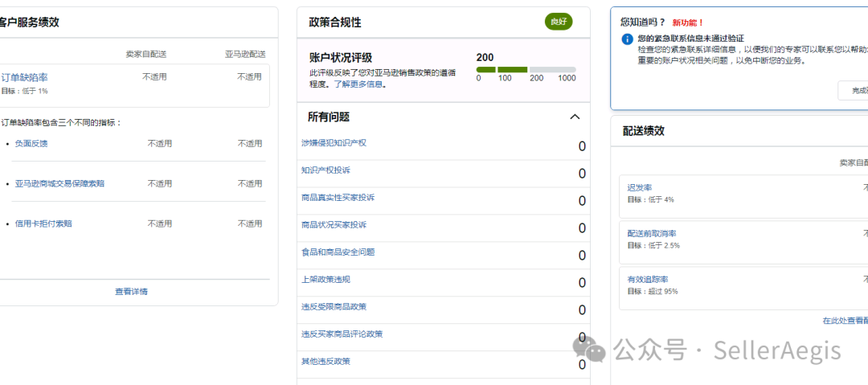Open the 订单缺陷率 link
The width and height of the screenshot is (868, 385).
point(24,77)
